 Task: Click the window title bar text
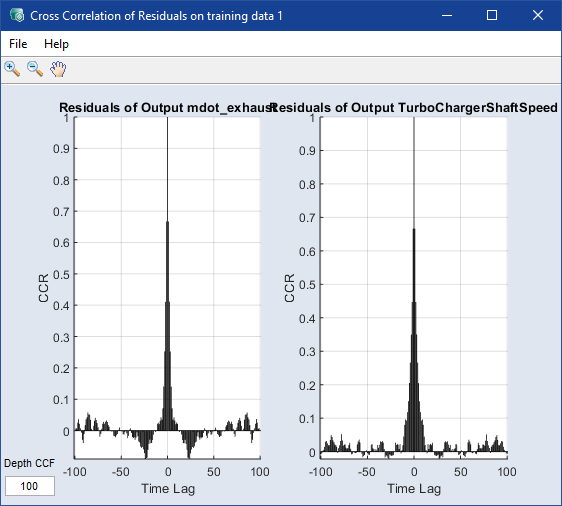156,16
